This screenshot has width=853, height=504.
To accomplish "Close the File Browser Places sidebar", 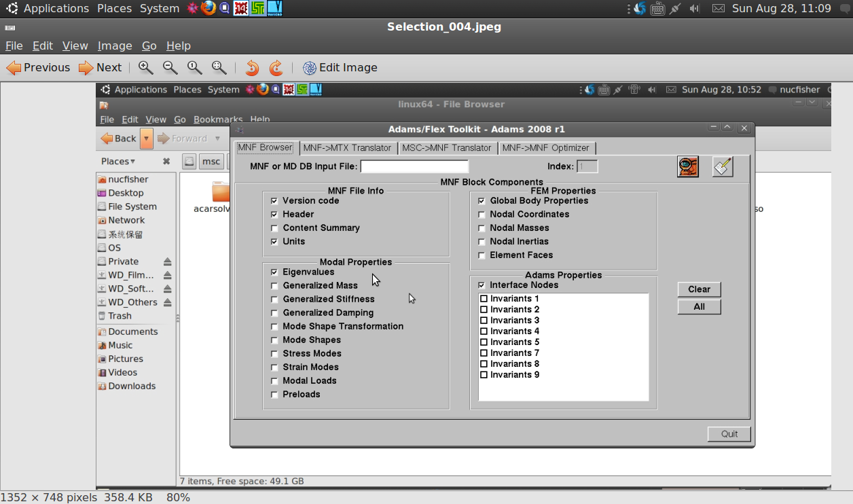I will pyautogui.click(x=166, y=161).
